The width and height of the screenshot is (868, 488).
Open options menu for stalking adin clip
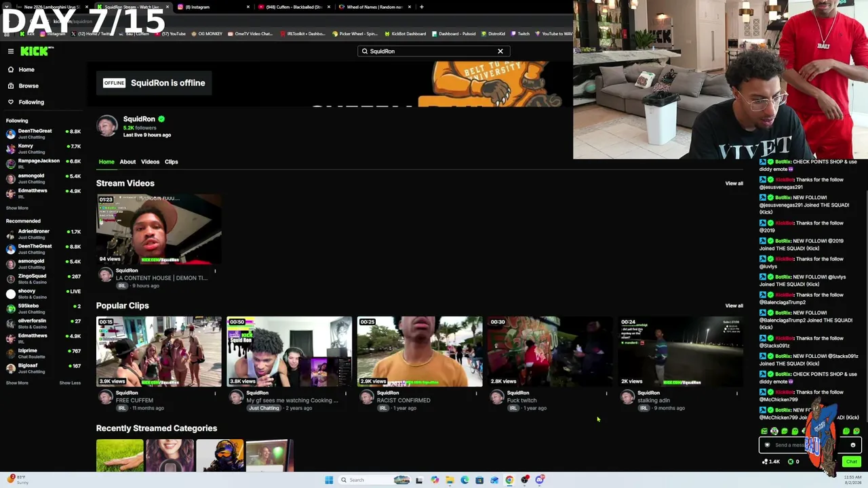[736, 393]
